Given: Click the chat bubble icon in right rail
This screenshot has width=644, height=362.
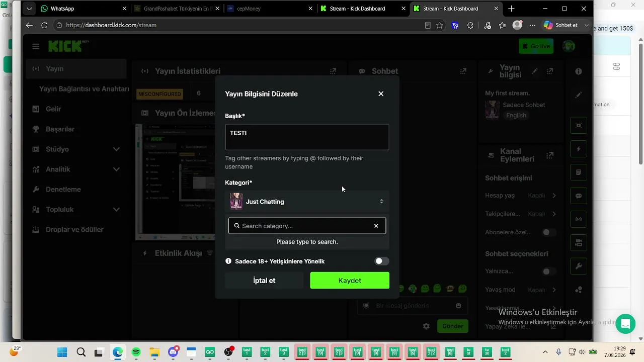Looking at the screenshot, I should pos(579,196).
